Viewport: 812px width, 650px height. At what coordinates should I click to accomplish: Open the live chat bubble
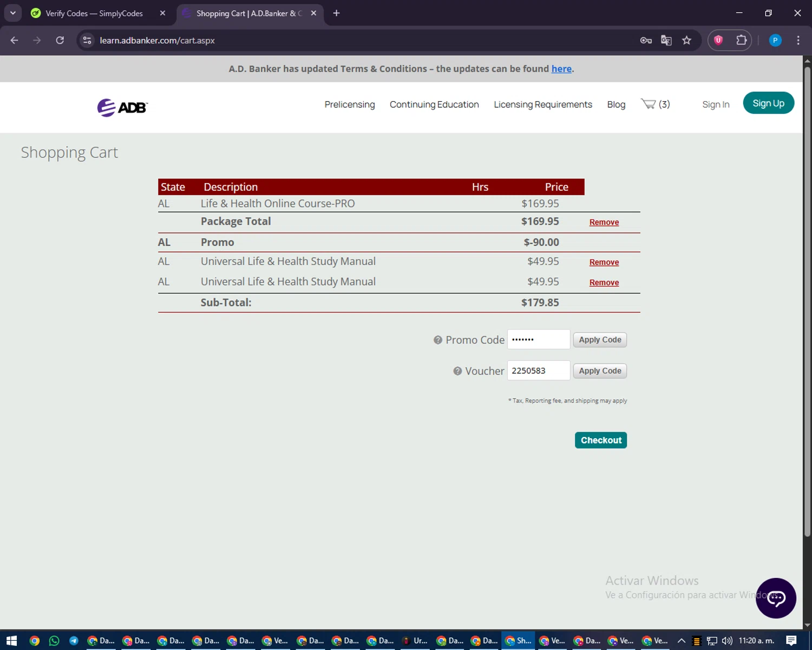click(x=776, y=598)
